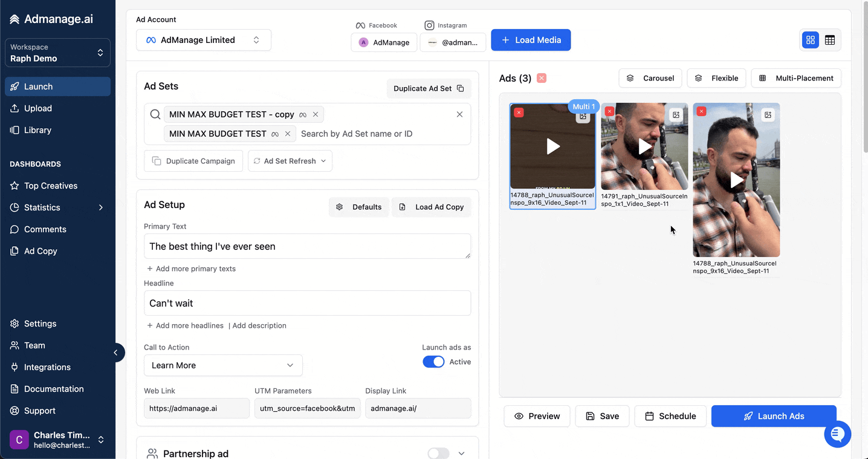Toggle the Launch ads as Active switch
Viewport: 868px width, 459px height.
click(x=433, y=362)
